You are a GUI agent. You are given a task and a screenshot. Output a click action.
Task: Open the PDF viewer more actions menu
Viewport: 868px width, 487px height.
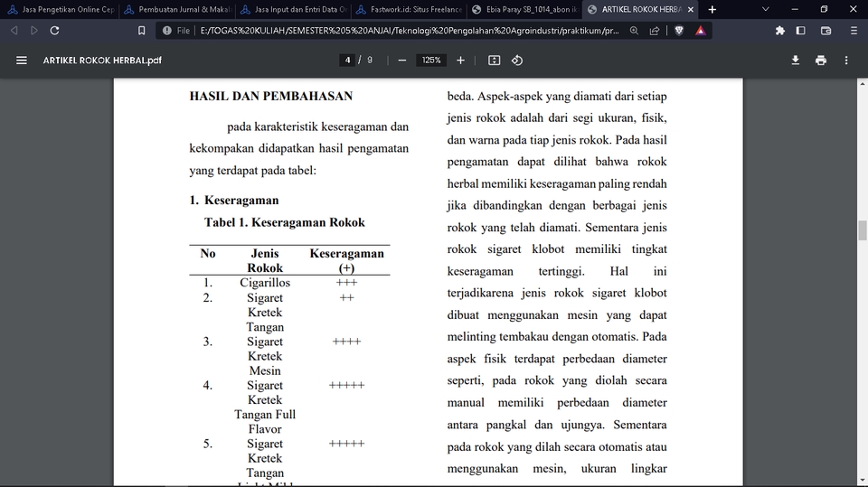click(x=846, y=61)
